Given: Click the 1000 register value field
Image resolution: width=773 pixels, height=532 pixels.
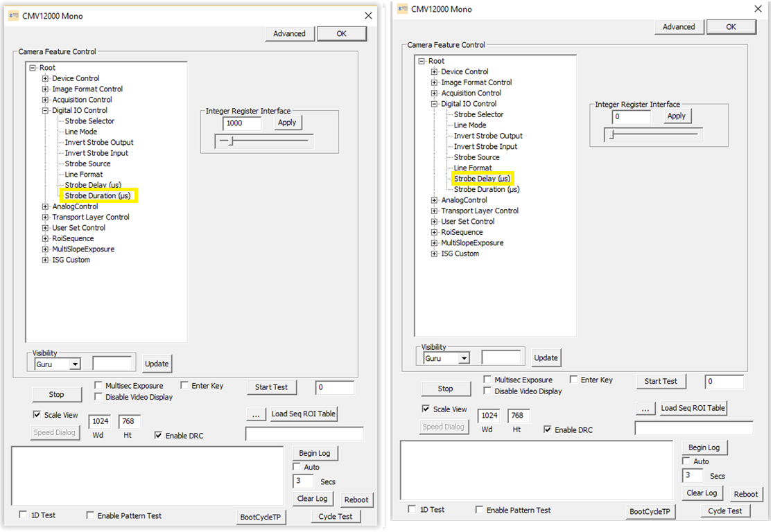Looking at the screenshot, I should 241,123.
